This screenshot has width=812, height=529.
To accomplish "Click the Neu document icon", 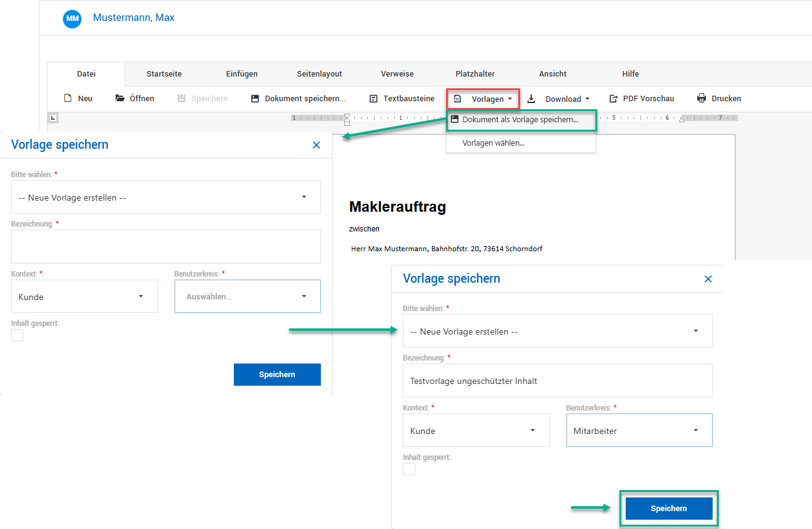I will (x=68, y=98).
